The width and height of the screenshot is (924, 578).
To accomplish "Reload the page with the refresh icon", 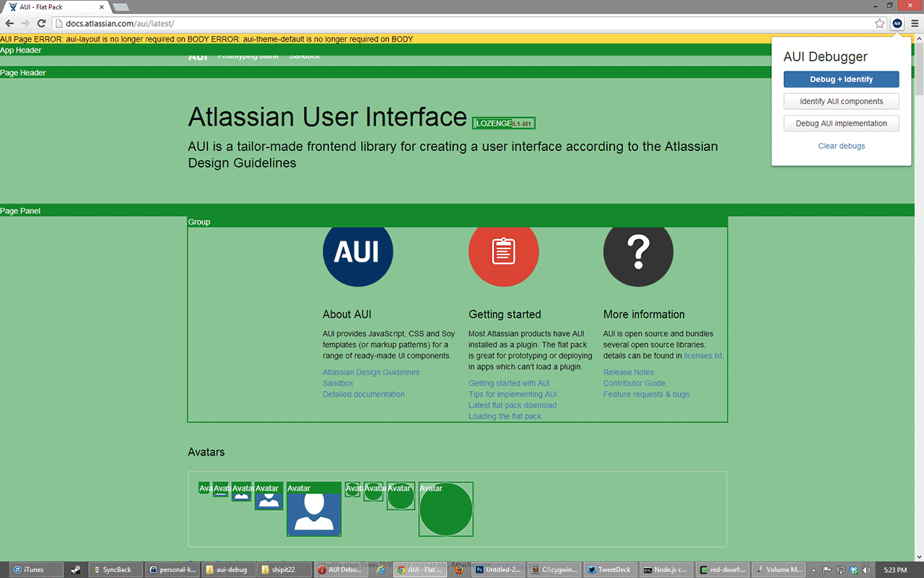I will (41, 23).
